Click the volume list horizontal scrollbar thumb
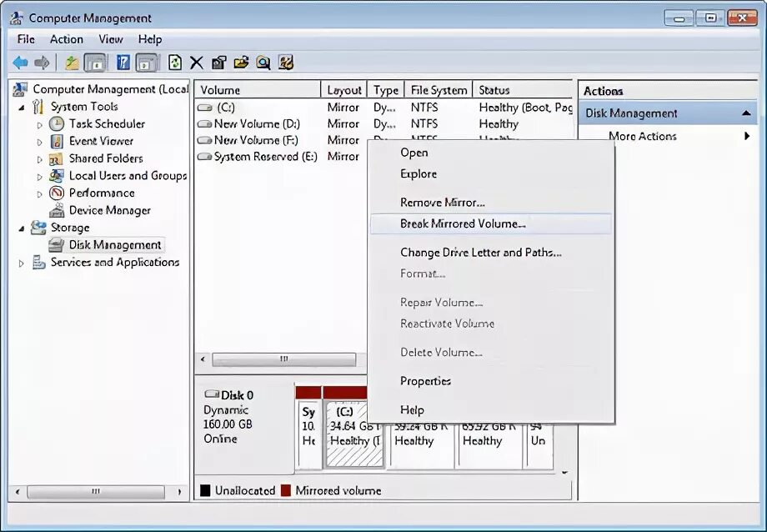 point(283,359)
